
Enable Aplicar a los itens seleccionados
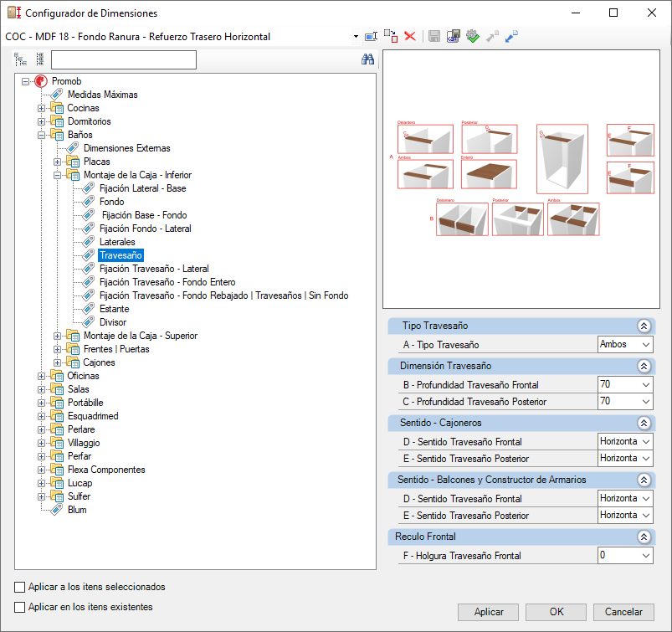20,587
